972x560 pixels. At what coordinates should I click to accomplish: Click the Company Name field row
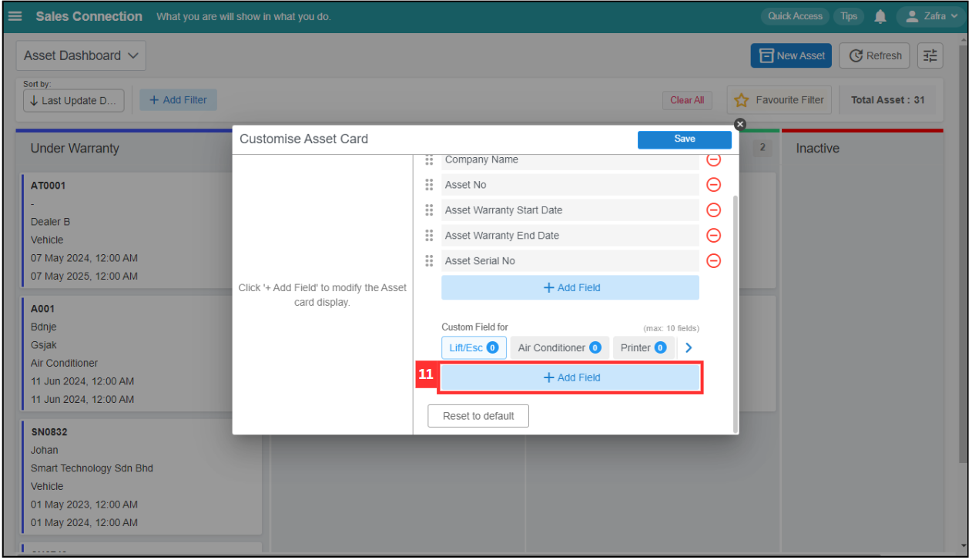[570, 160]
